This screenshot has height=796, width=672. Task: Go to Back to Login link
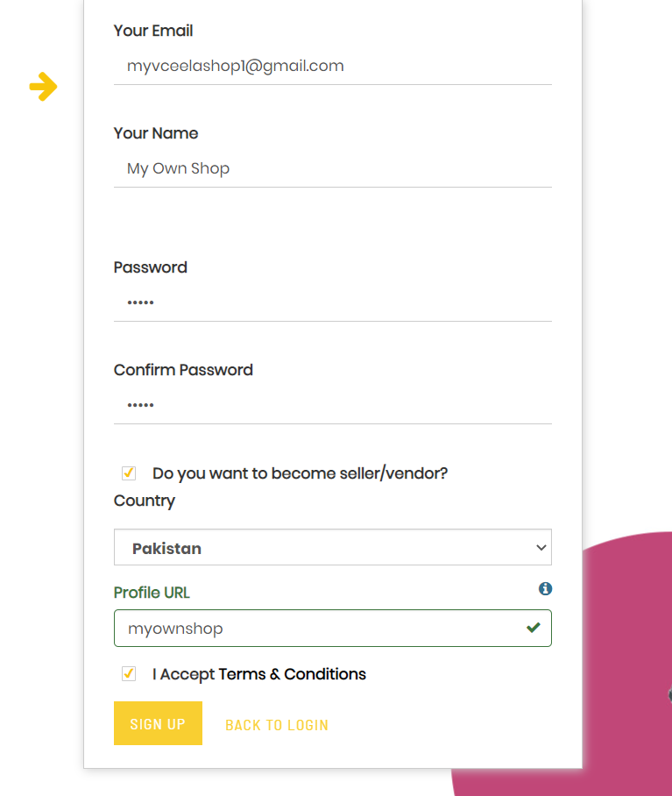click(x=277, y=725)
